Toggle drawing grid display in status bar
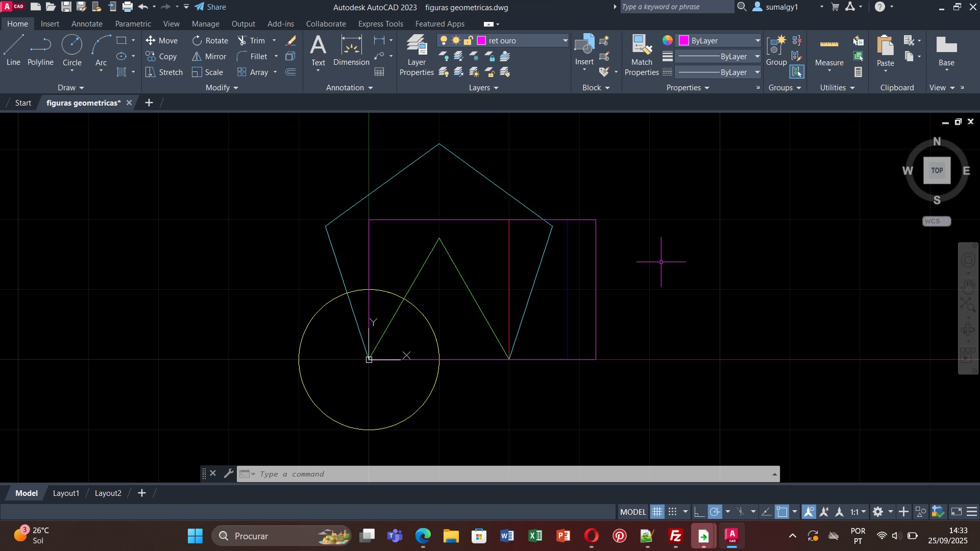This screenshot has height=551, width=980. 657,512
